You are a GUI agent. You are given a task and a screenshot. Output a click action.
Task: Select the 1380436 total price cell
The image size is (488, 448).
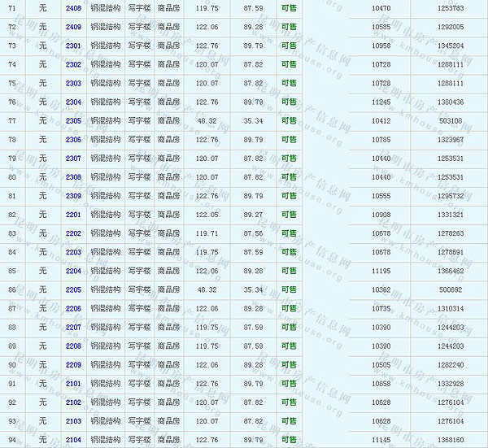pyautogui.click(x=450, y=102)
